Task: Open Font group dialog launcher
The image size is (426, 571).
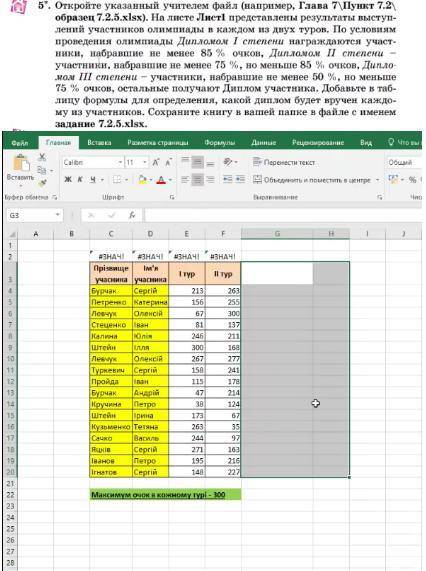Action: pos(172,197)
